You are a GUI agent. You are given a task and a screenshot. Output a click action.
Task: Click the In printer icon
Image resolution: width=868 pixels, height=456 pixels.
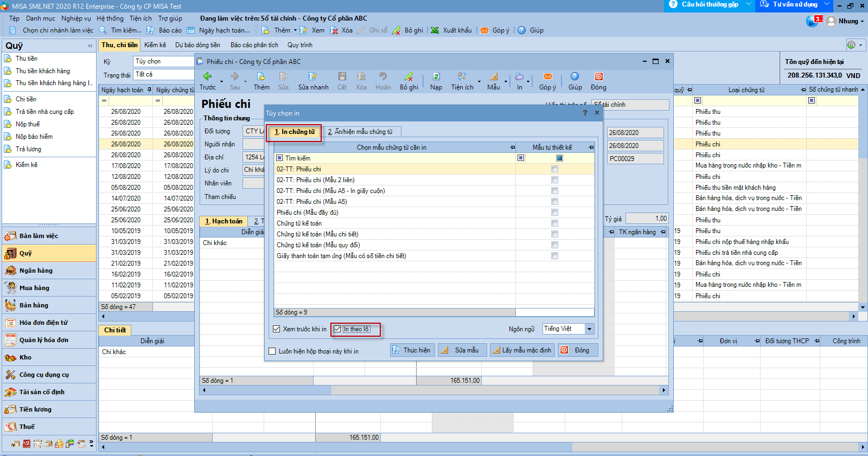(519, 76)
